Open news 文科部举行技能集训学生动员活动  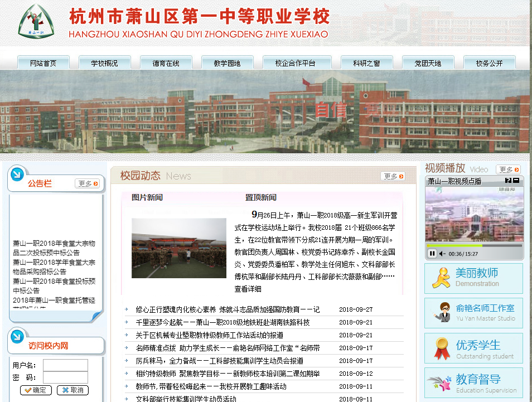click(186, 399)
